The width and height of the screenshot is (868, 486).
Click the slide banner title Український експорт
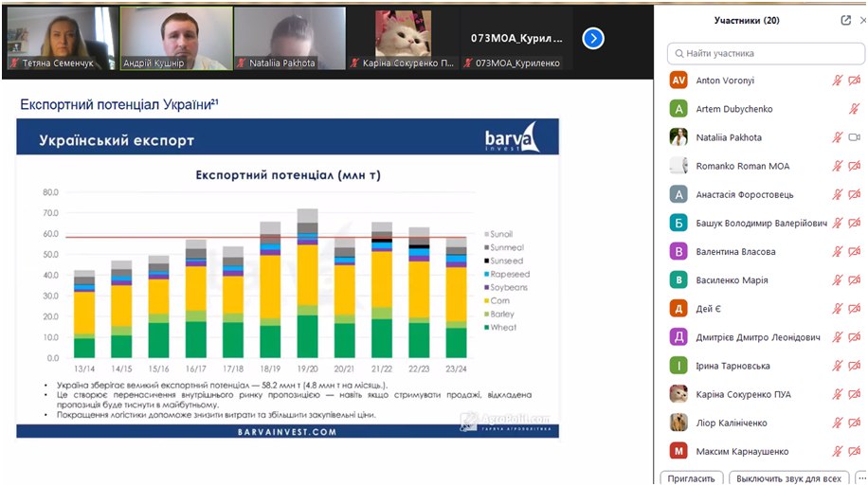117,140
